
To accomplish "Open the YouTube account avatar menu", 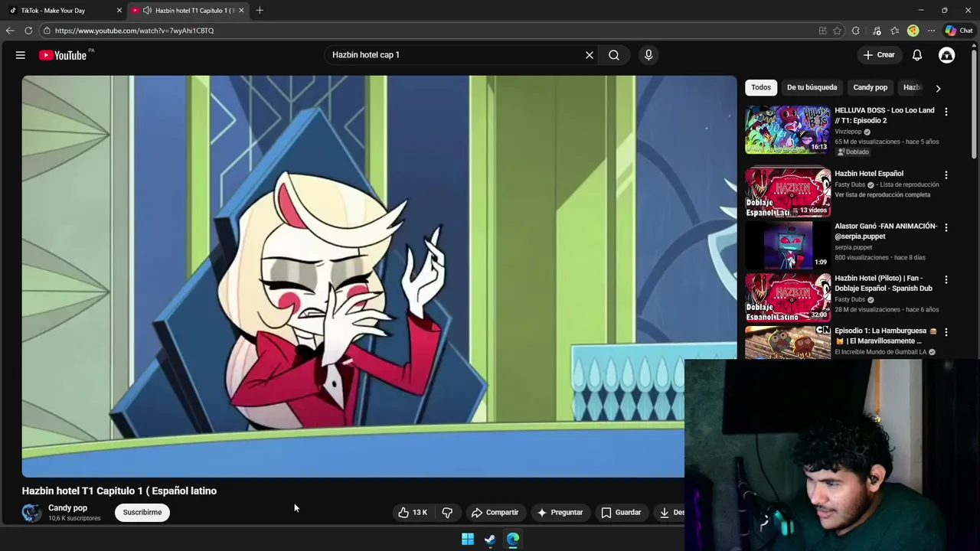I will point(947,55).
